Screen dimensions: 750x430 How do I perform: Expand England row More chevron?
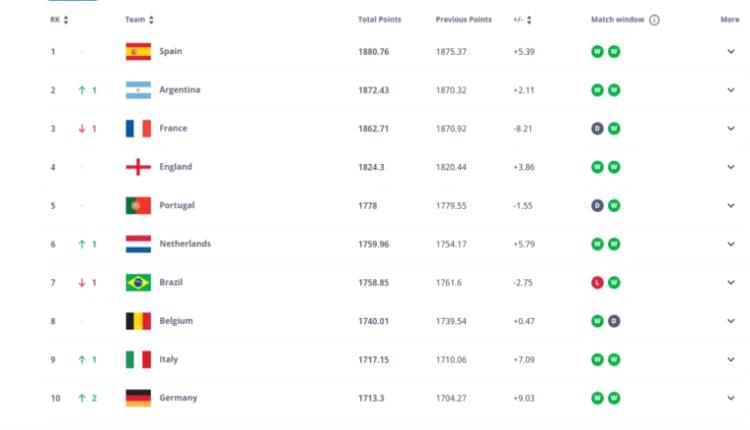[x=730, y=167]
